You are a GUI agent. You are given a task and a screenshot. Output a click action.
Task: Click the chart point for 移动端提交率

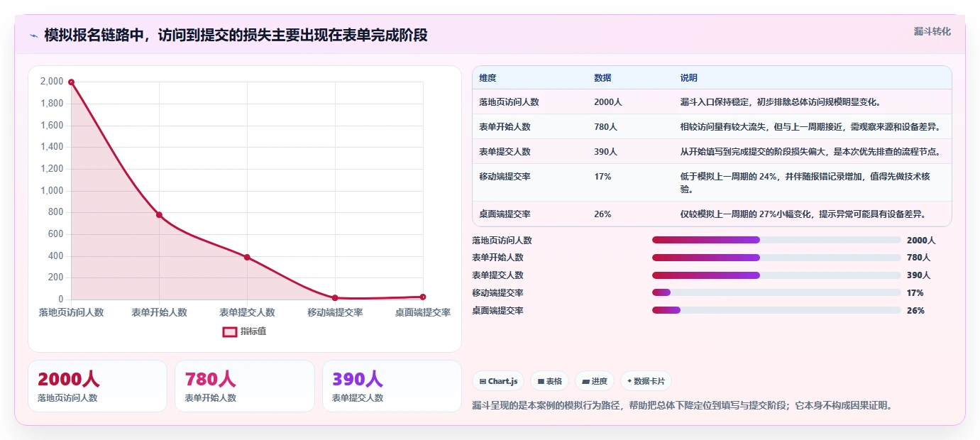click(335, 298)
